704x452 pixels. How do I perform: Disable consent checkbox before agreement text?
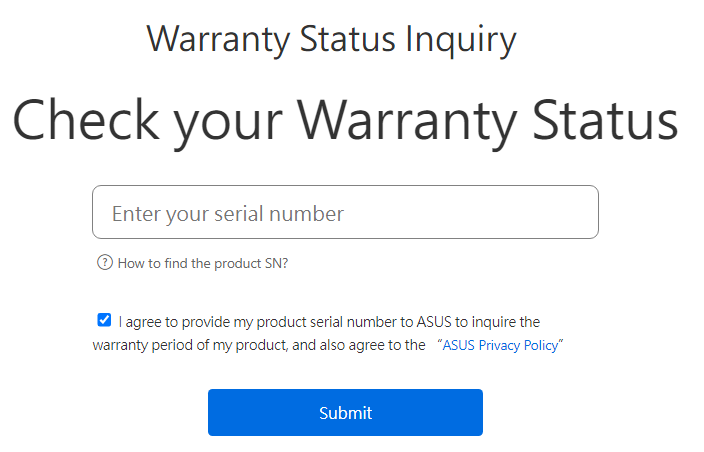(x=104, y=320)
